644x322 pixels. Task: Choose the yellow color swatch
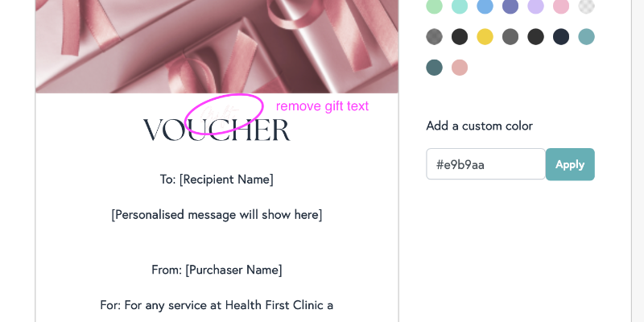[x=485, y=36]
